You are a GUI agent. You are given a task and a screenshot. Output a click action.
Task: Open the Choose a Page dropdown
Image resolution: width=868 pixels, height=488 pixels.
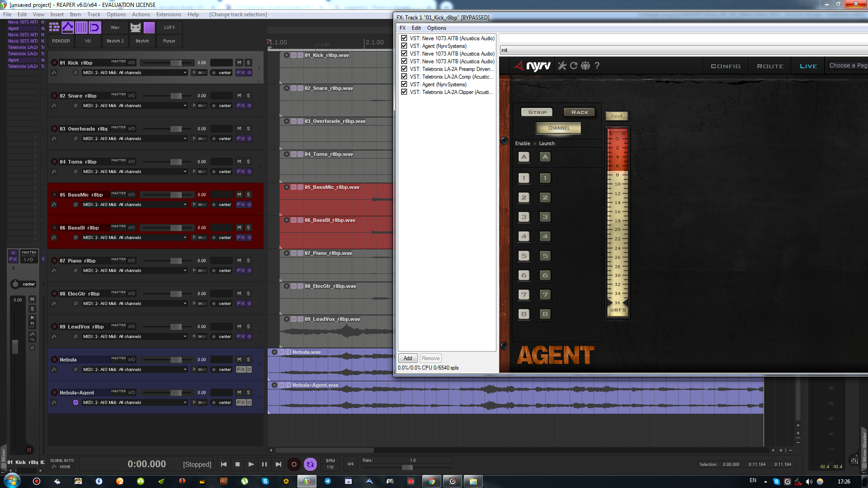(847, 66)
